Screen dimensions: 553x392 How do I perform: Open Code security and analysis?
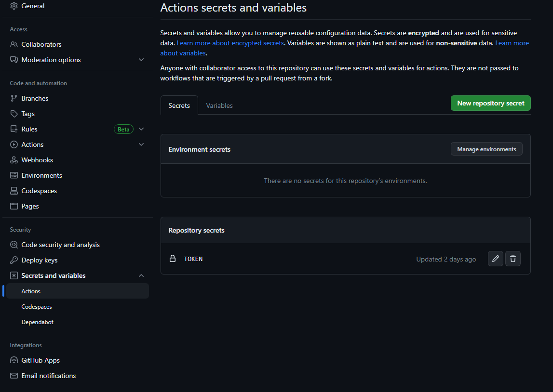coord(13,244)
